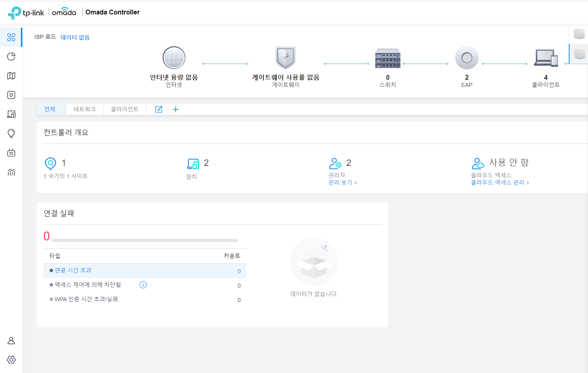
Task: Click the Omada Controller title text
Action: click(x=113, y=12)
